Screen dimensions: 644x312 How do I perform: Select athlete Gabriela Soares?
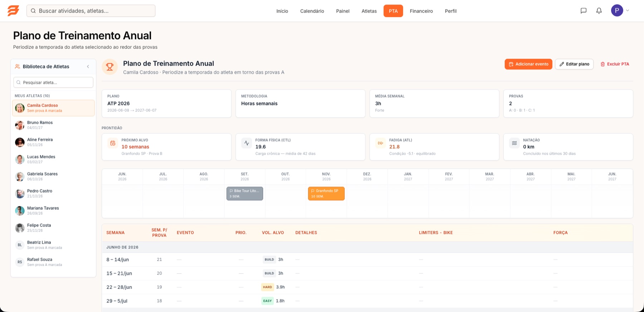click(53, 176)
